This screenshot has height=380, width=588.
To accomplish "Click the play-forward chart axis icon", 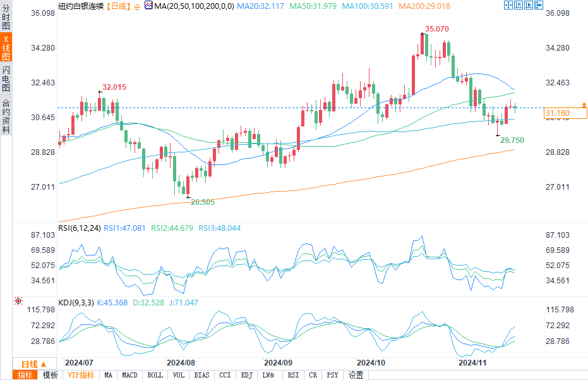I will click(x=529, y=5).
